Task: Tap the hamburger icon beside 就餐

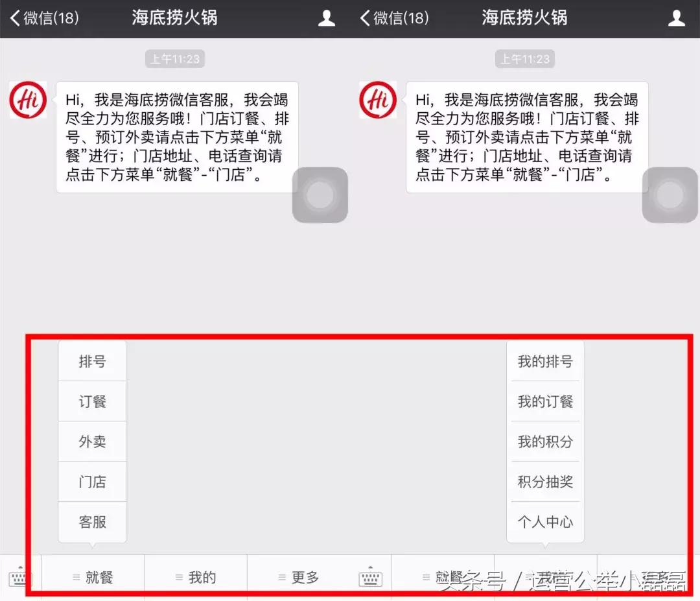Action: point(78,575)
